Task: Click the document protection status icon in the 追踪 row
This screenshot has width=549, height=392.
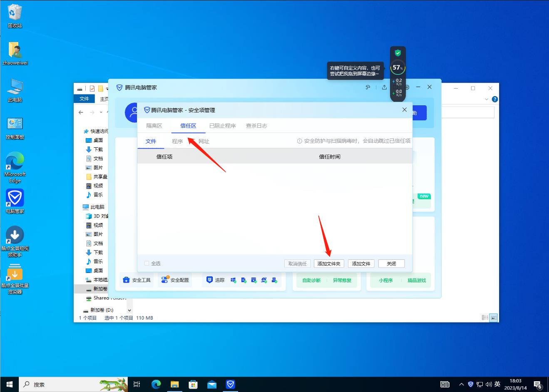Action: (x=244, y=280)
